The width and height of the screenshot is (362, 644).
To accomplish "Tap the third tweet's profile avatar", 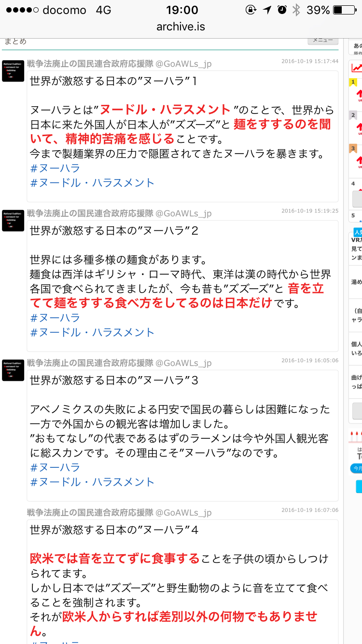I will coord(13,370).
